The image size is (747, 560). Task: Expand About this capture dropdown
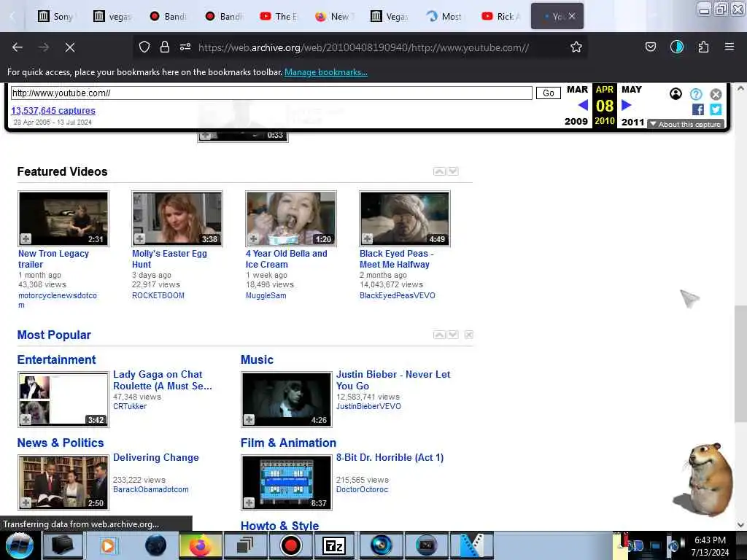[x=686, y=124]
